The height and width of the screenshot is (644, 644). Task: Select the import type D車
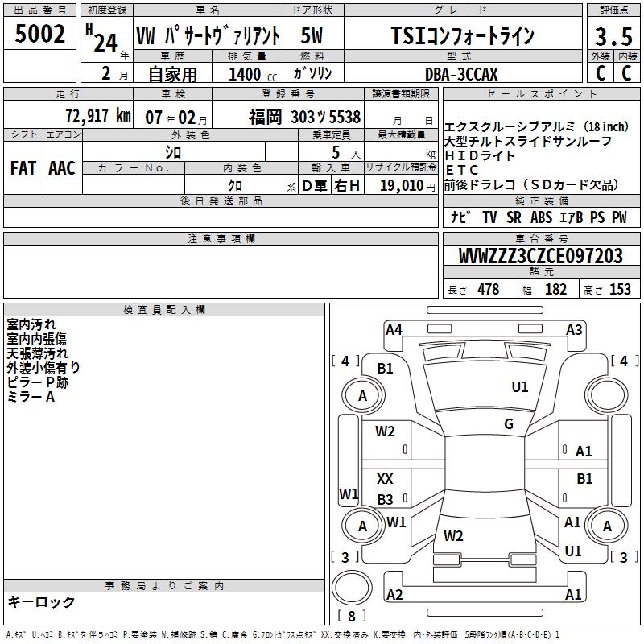click(x=314, y=186)
